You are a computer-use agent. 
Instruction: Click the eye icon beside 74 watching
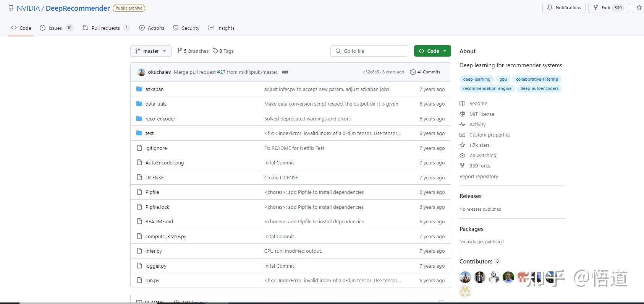(462, 156)
